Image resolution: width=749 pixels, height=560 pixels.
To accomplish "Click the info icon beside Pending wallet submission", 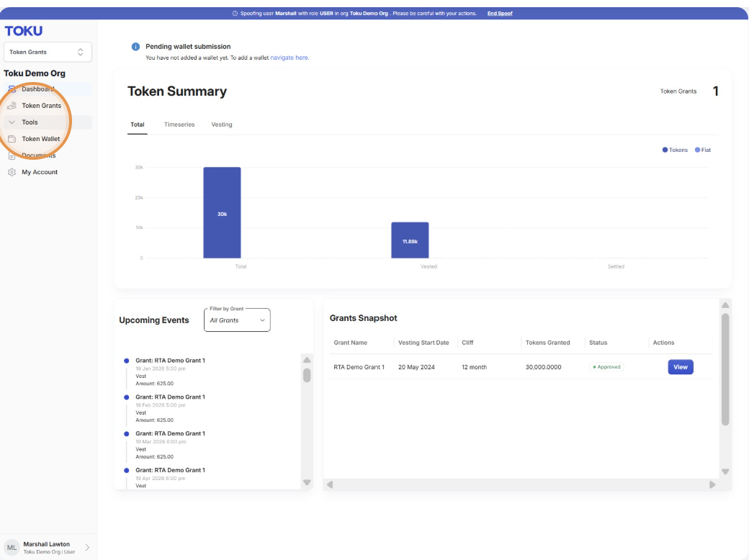I will [x=135, y=47].
